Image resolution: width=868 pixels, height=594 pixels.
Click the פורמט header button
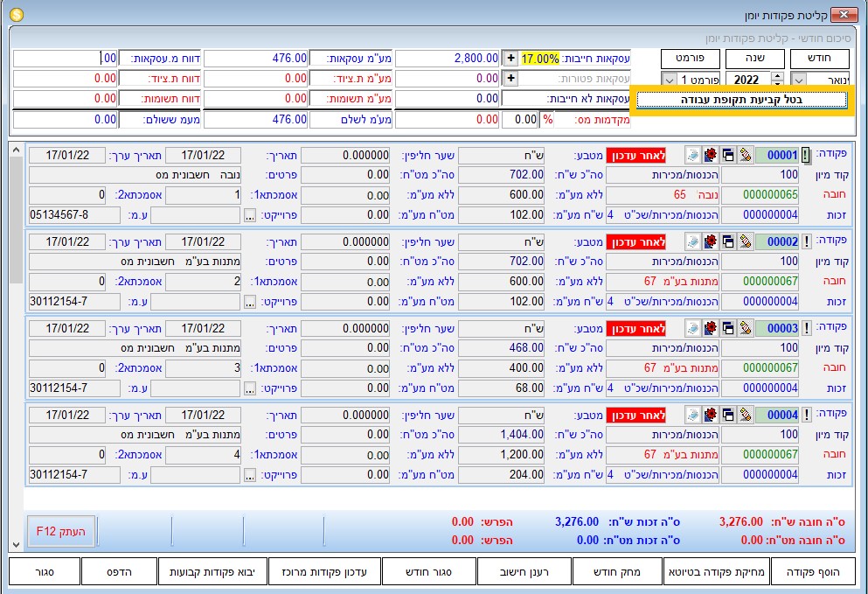click(691, 59)
